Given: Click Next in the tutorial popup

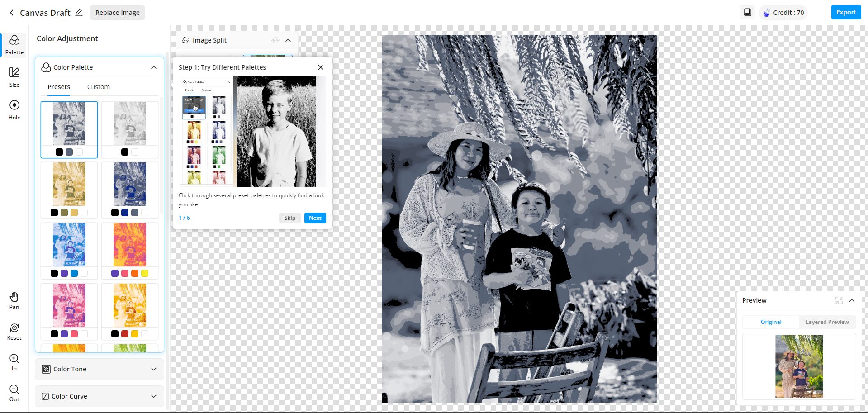Looking at the screenshot, I should (x=315, y=218).
